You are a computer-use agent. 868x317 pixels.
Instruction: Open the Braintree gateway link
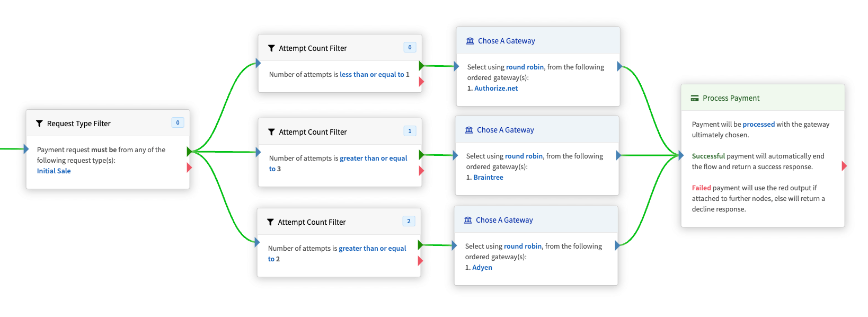(x=488, y=178)
